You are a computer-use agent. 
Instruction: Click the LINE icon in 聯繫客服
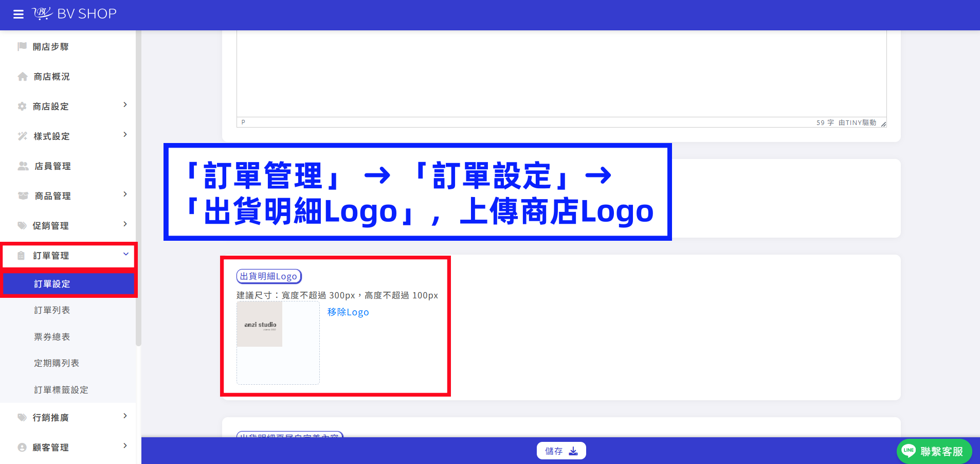pos(909,451)
